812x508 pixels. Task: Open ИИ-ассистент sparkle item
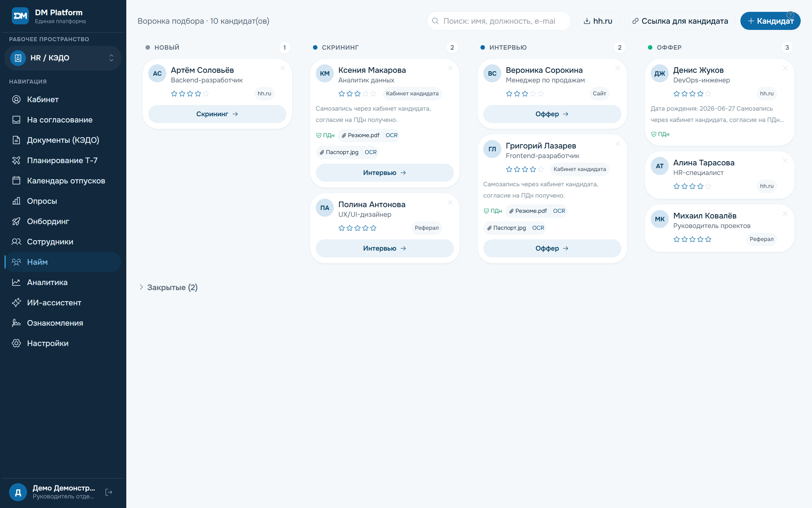(x=63, y=303)
